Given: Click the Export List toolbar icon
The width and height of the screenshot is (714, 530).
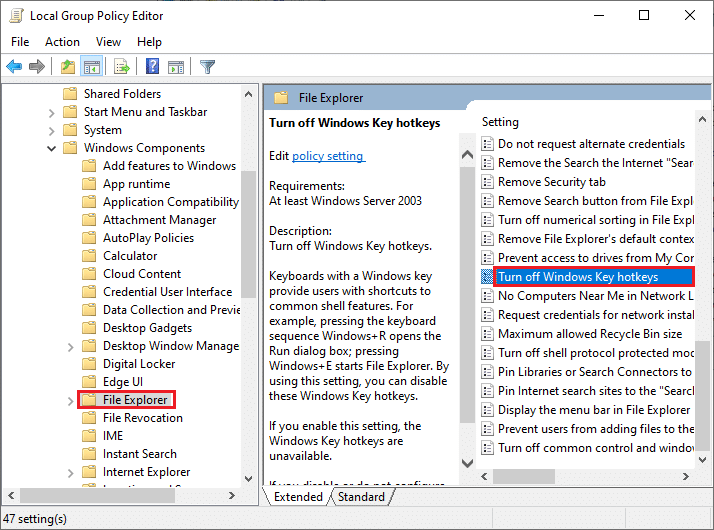Looking at the screenshot, I should pyautogui.click(x=122, y=67).
